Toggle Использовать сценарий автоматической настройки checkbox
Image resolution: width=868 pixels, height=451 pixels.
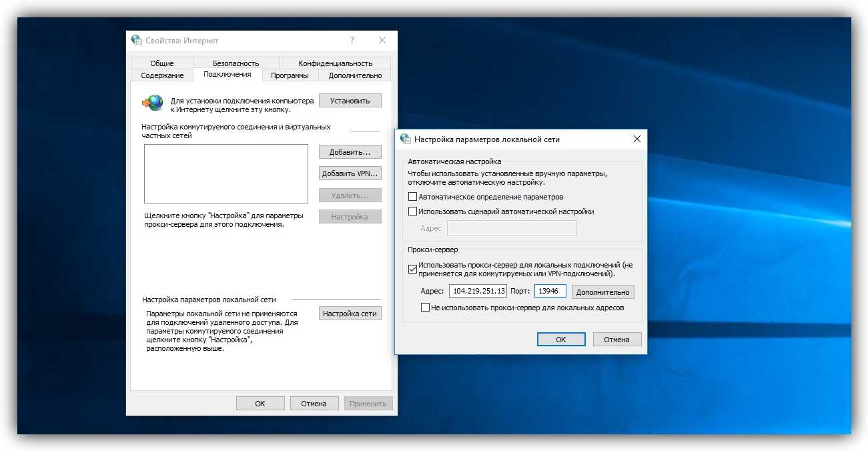pyautogui.click(x=412, y=211)
